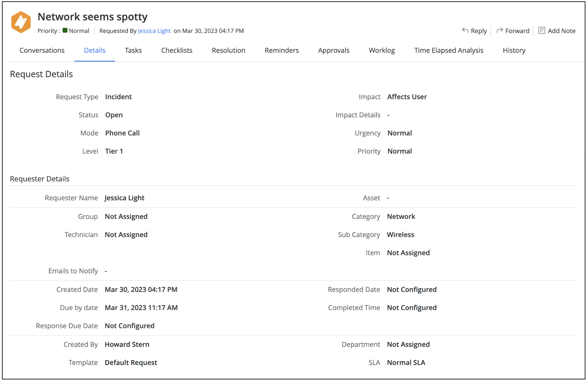Click the Status field value Open

pos(114,115)
